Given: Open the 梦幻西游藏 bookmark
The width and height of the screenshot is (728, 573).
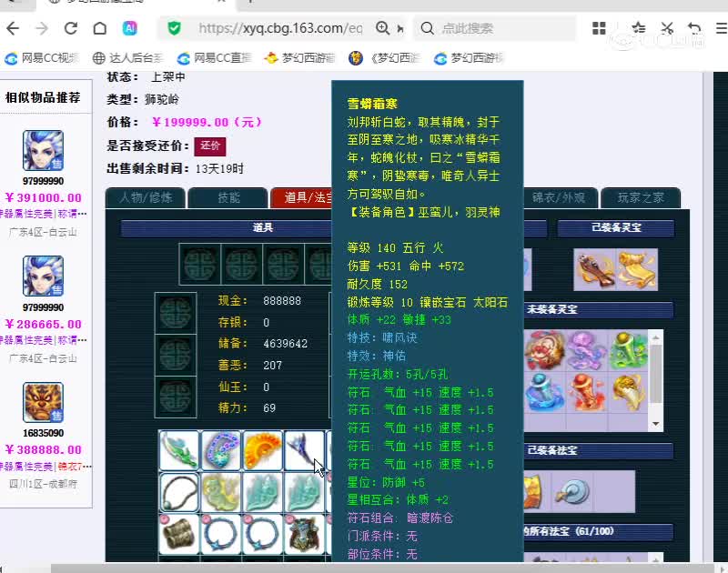Looking at the screenshot, I should (299, 58).
